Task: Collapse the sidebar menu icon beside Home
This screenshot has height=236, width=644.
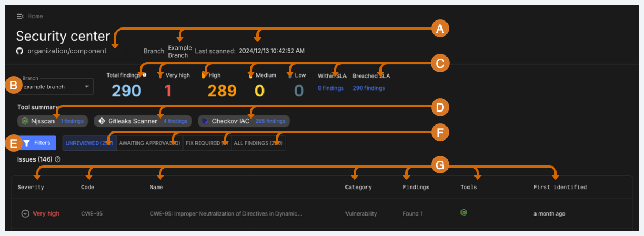Action: [x=20, y=17]
